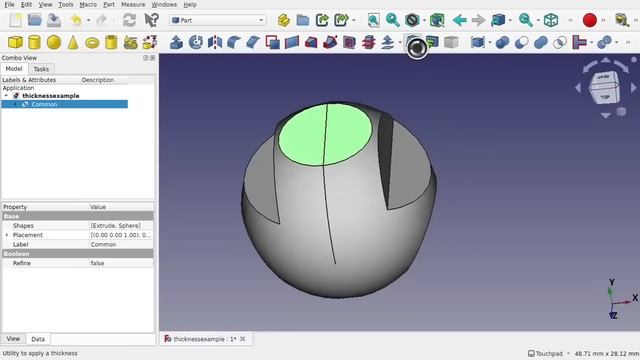Insert a cone primitive
The image size is (640, 360).
pyautogui.click(x=73, y=42)
